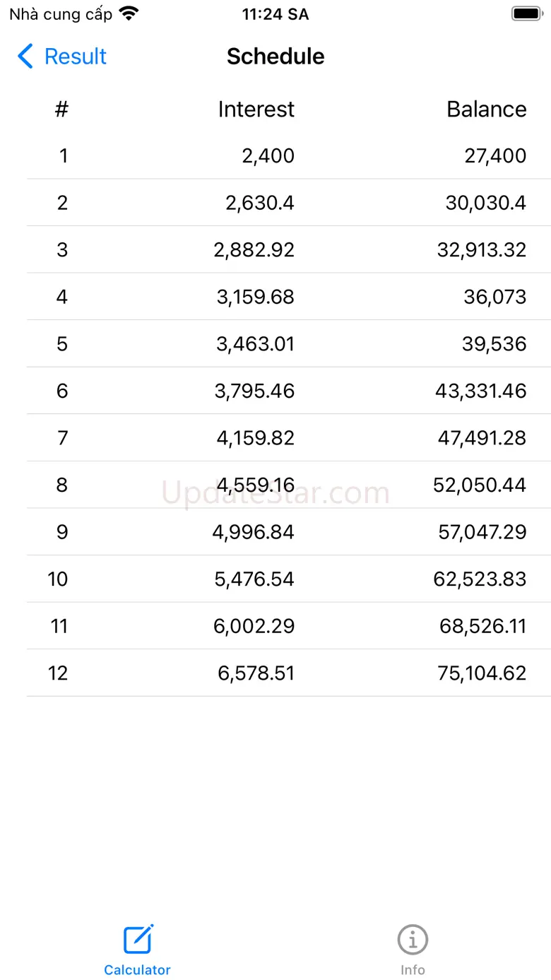This screenshot has width=551, height=980.
Task: Switch to the Info tab
Action: 413,950
